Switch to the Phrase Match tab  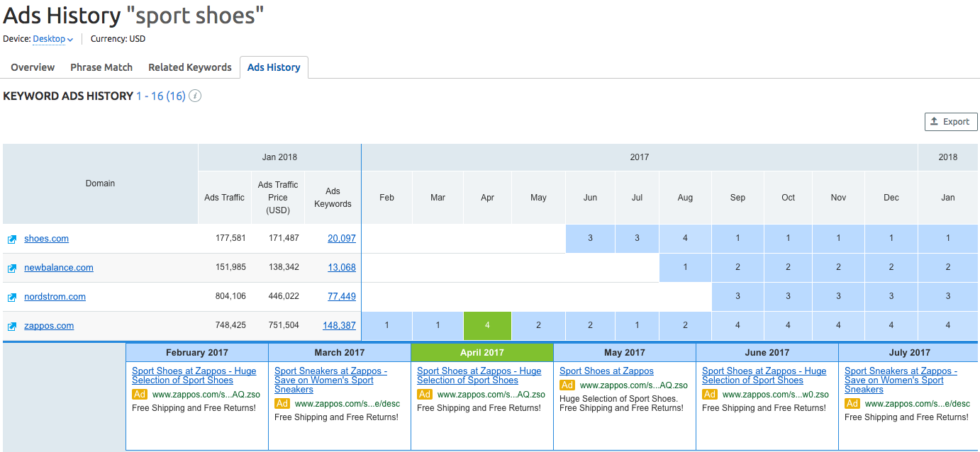pos(101,67)
